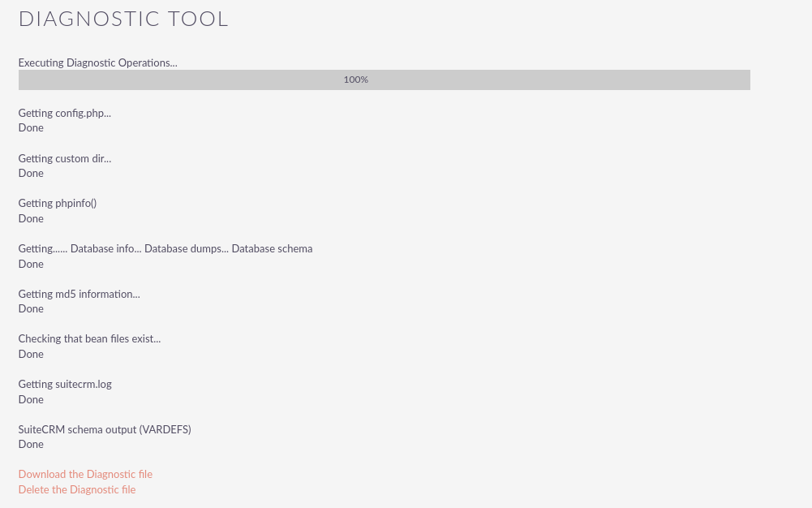Screen dimensions: 812x508
Task: Click the 100% progress bar
Action: coord(384,80)
